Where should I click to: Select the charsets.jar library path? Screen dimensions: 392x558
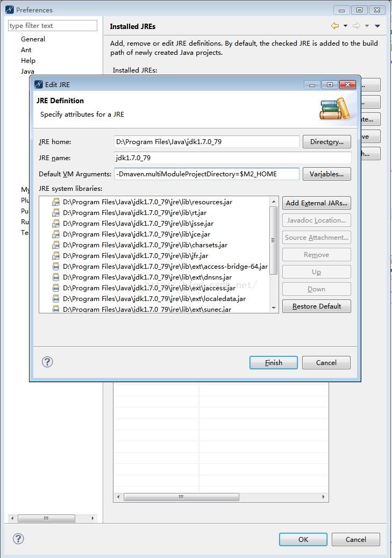(x=145, y=245)
